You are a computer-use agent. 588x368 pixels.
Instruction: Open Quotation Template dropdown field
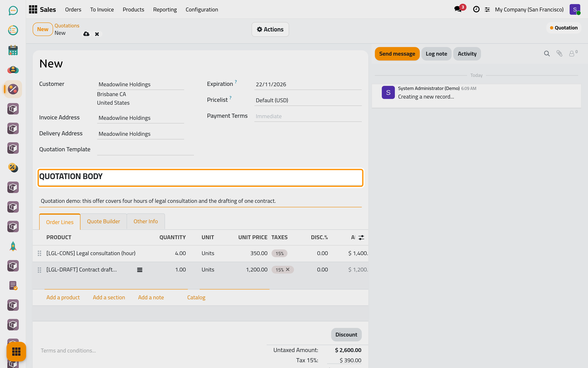(145, 150)
